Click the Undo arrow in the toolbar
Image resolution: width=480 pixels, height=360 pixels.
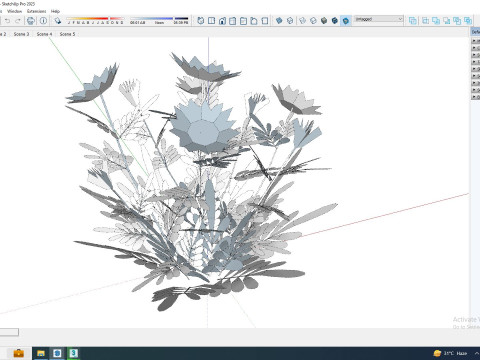coord(7,21)
